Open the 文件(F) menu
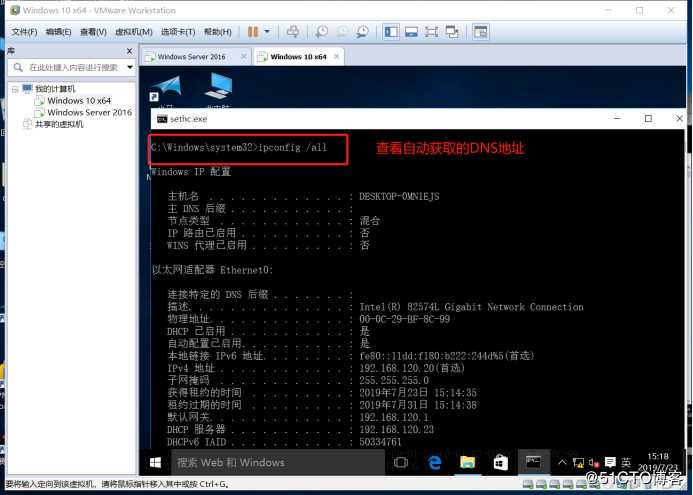Image resolution: width=693 pixels, height=495 pixels. click(24, 32)
